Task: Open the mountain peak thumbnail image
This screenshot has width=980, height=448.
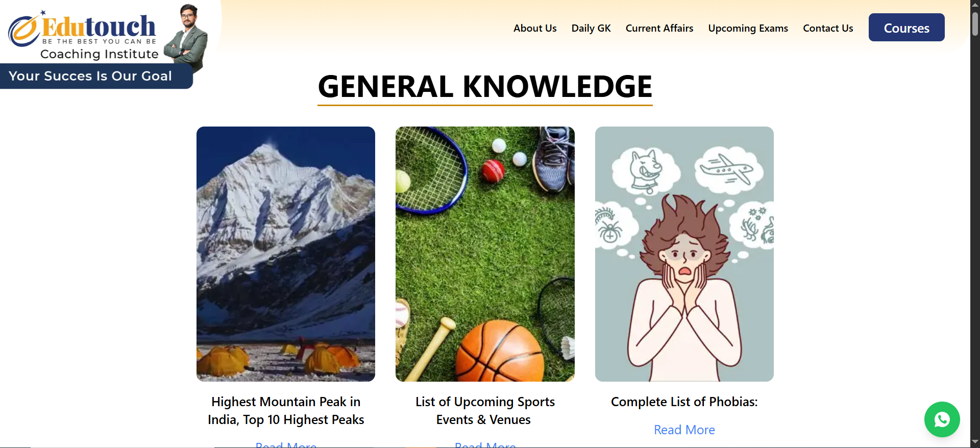Action: (286, 254)
